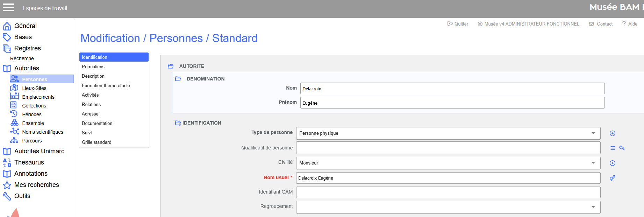Click the plus icon beside Type de personne

click(x=612, y=133)
